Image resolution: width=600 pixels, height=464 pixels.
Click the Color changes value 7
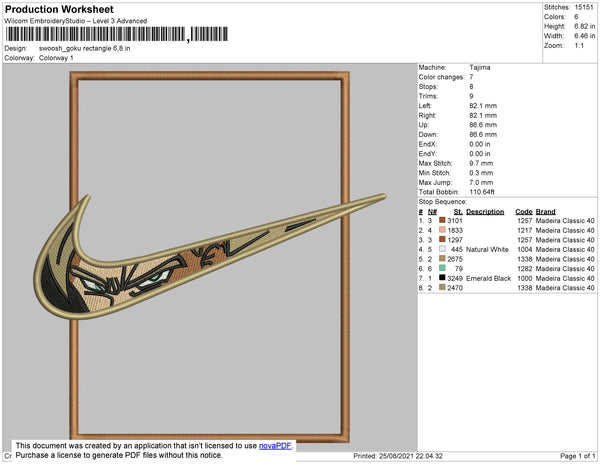(471, 77)
